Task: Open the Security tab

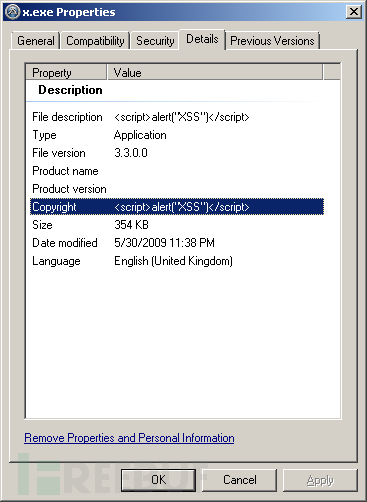Action: [x=155, y=41]
